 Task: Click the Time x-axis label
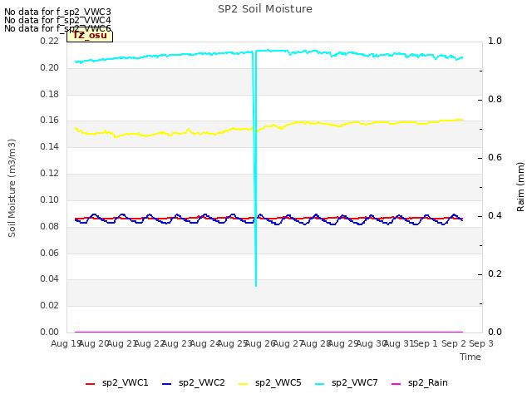pyautogui.click(x=470, y=357)
